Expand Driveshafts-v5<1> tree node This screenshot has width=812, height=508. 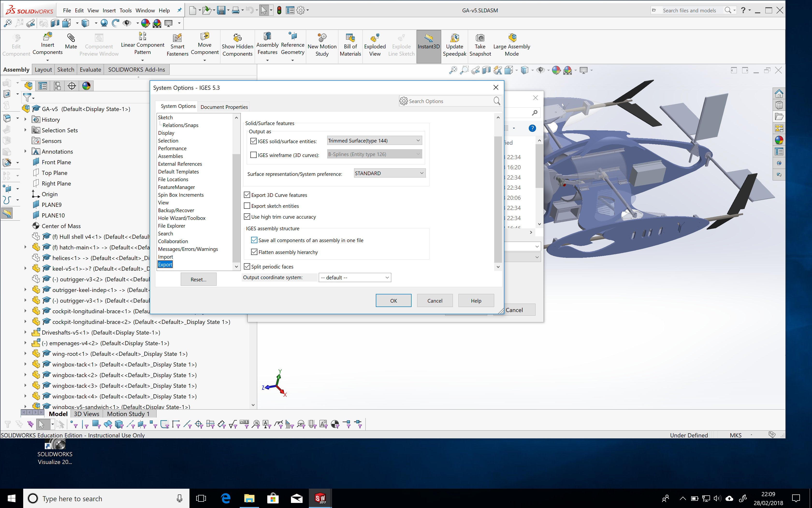point(25,332)
